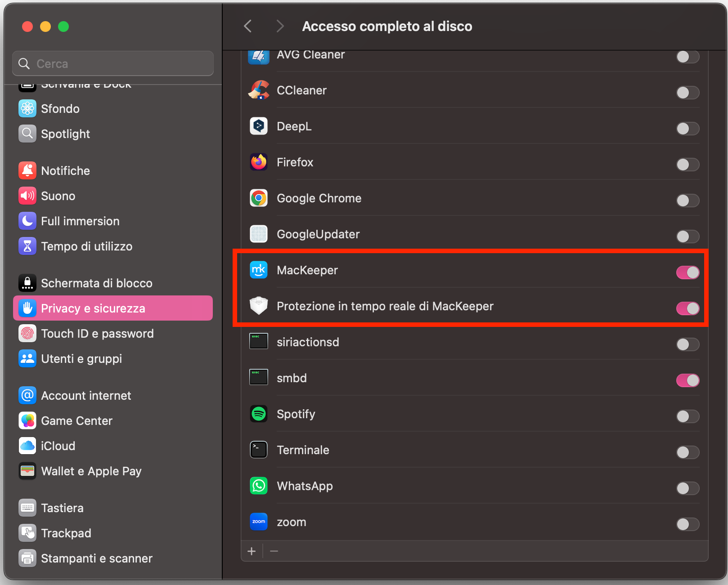This screenshot has width=728, height=585.
Task: Open Schermata di blocco settings
Action: click(113, 283)
